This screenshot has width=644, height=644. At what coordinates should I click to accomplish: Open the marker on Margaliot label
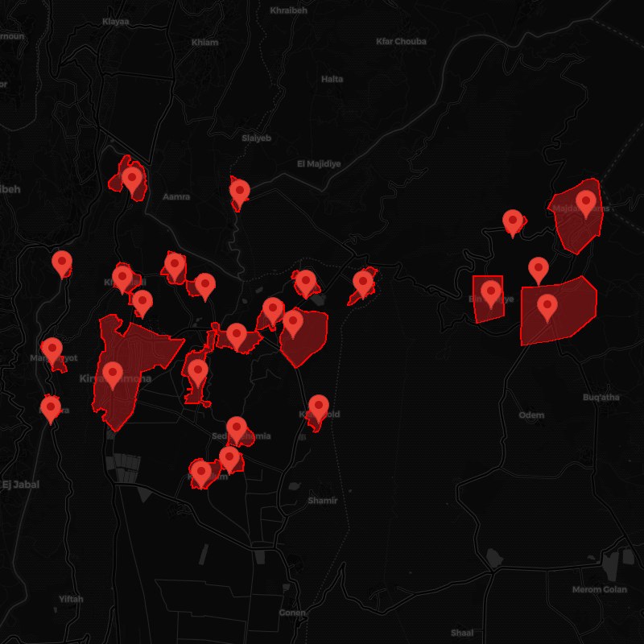pos(52,350)
